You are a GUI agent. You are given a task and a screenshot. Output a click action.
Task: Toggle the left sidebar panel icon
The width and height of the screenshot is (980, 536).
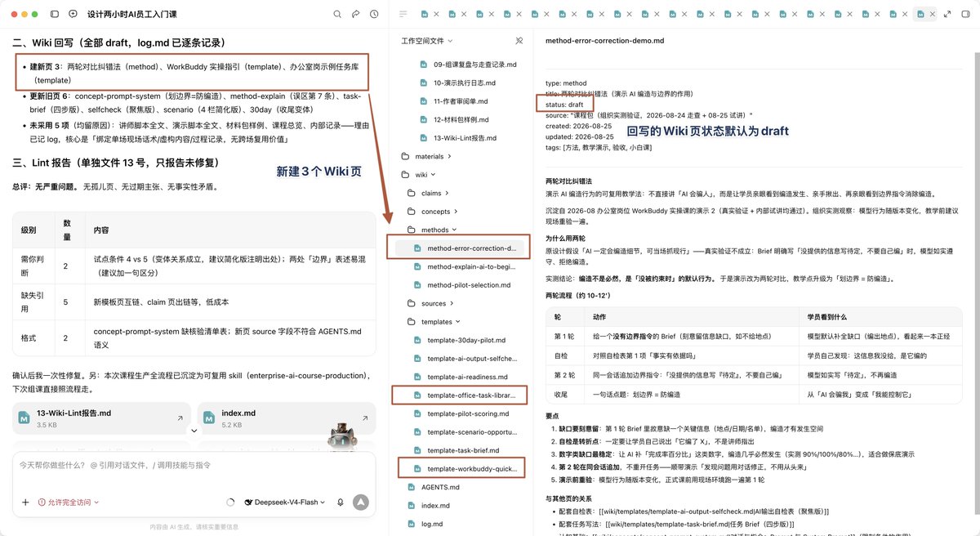point(55,15)
